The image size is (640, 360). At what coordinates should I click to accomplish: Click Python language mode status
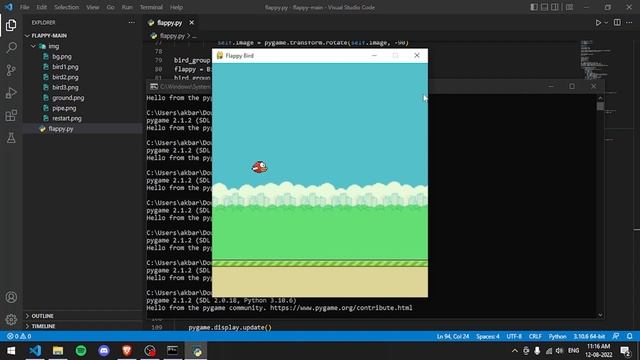[x=557, y=336]
